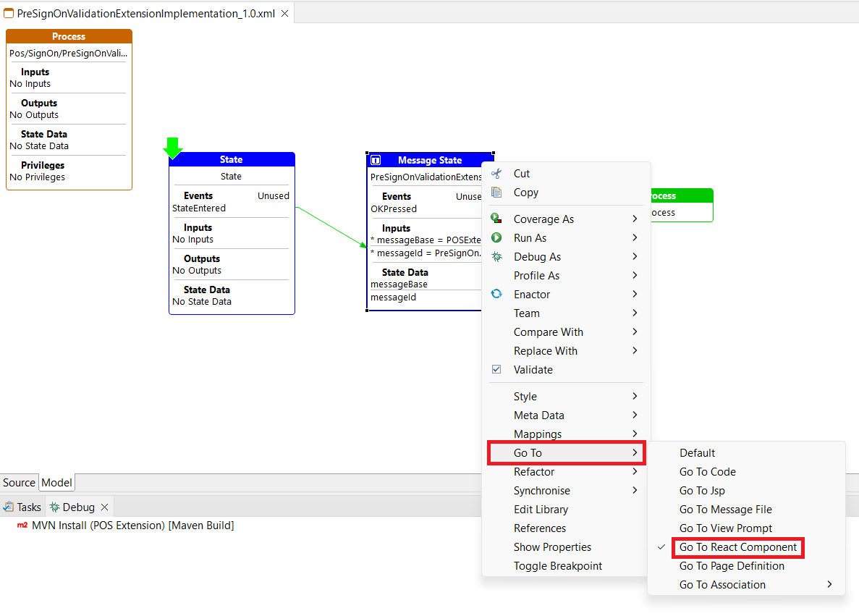The width and height of the screenshot is (859, 616).
Task: Click the Copy icon in context menu
Action: (496, 193)
